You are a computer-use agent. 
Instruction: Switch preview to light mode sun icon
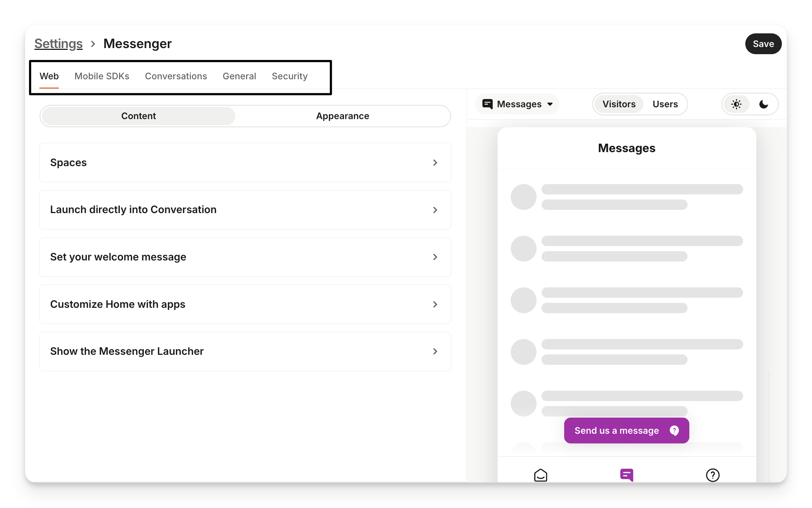tap(736, 104)
